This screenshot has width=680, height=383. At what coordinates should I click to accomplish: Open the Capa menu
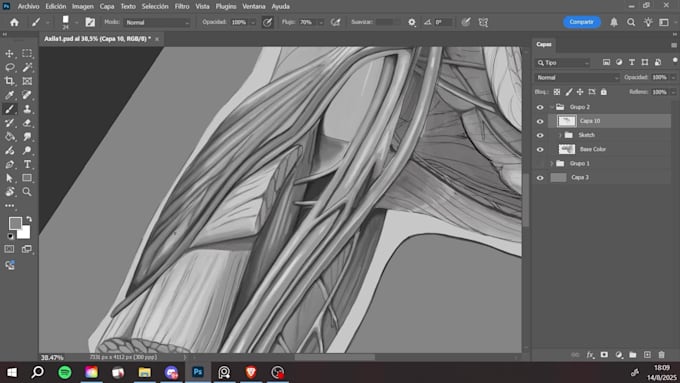click(107, 7)
